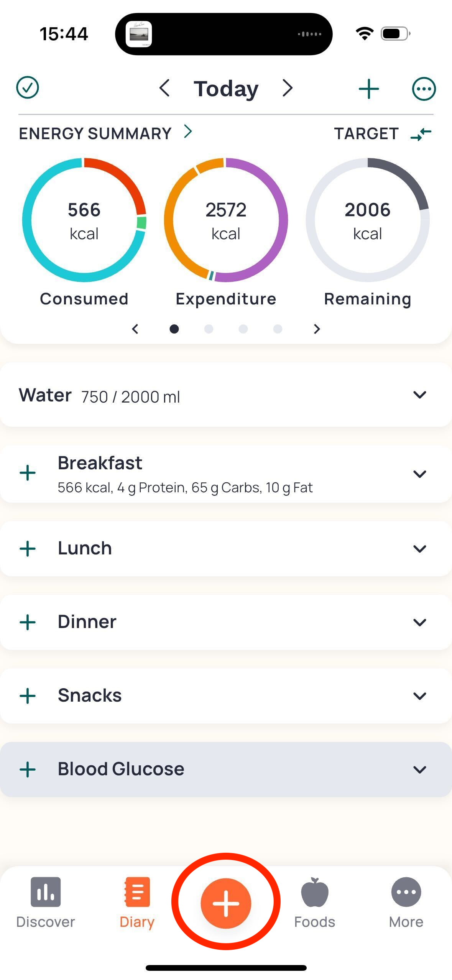Tap the orange plus add button
452x980 pixels.
click(226, 903)
